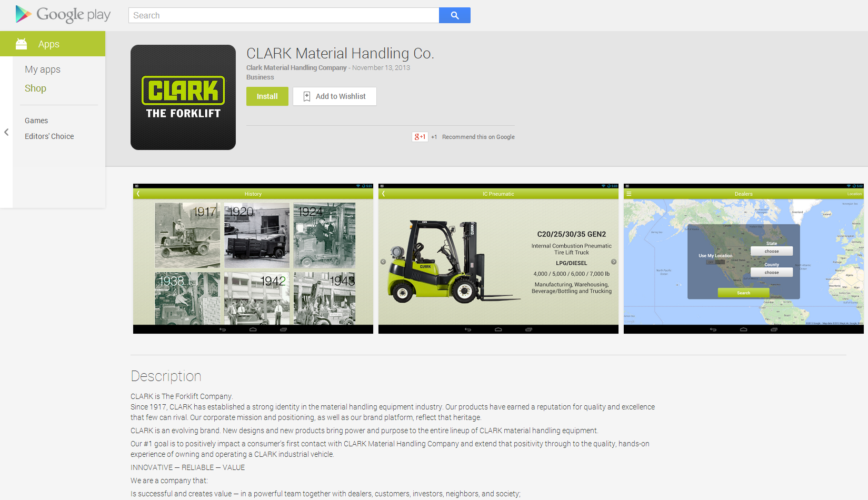Screen dimensions: 868x500
Task: Click the +1 counter beside the g+1 badge
Action: tap(434, 136)
